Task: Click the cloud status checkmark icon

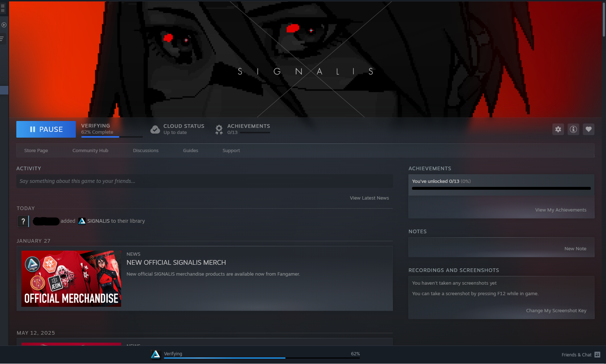Action: pos(155,129)
